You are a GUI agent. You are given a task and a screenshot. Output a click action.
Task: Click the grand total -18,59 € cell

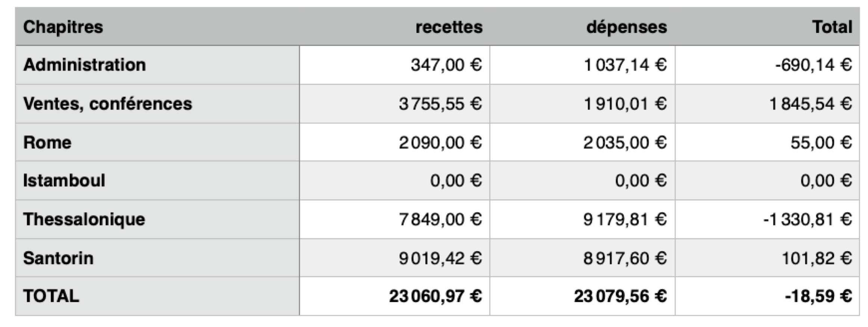(x=818, y=296)
